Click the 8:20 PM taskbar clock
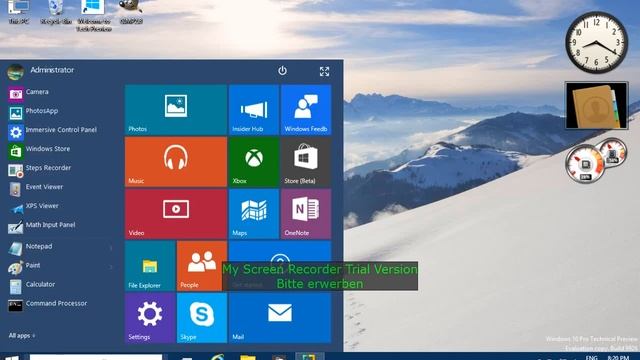This screenshot has width=640, height=360. [x=618, y=358]
